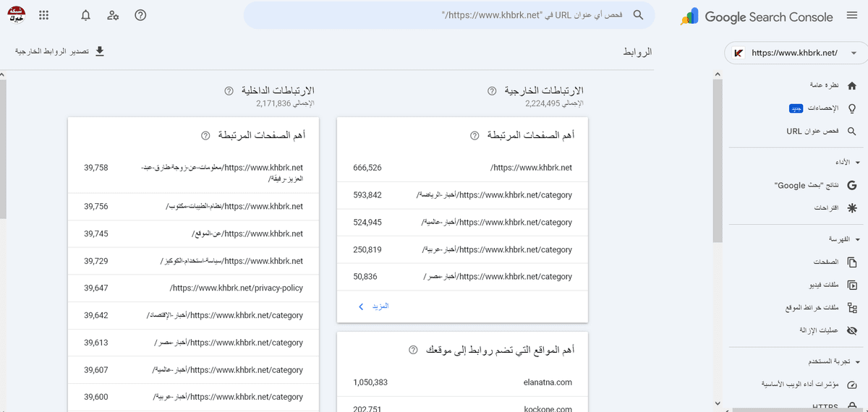Screen dimensions: 868x412
Task: Click the khbrk account avatar
Action: [15, 14]
